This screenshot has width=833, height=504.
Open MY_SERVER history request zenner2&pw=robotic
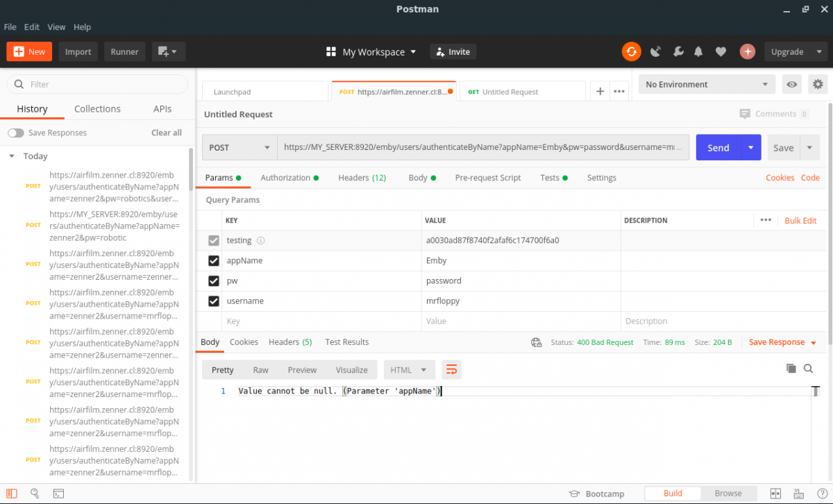click(x=114, y=226)
